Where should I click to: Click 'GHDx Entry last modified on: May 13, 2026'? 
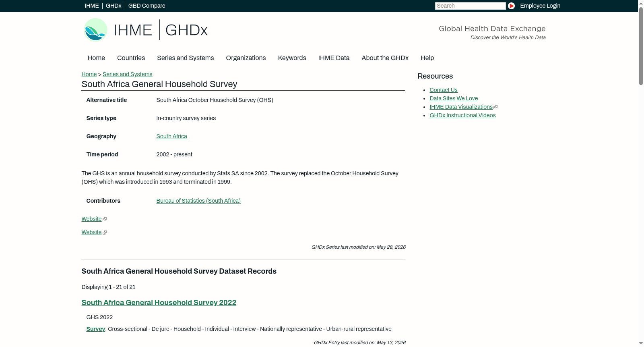point(359,343)
